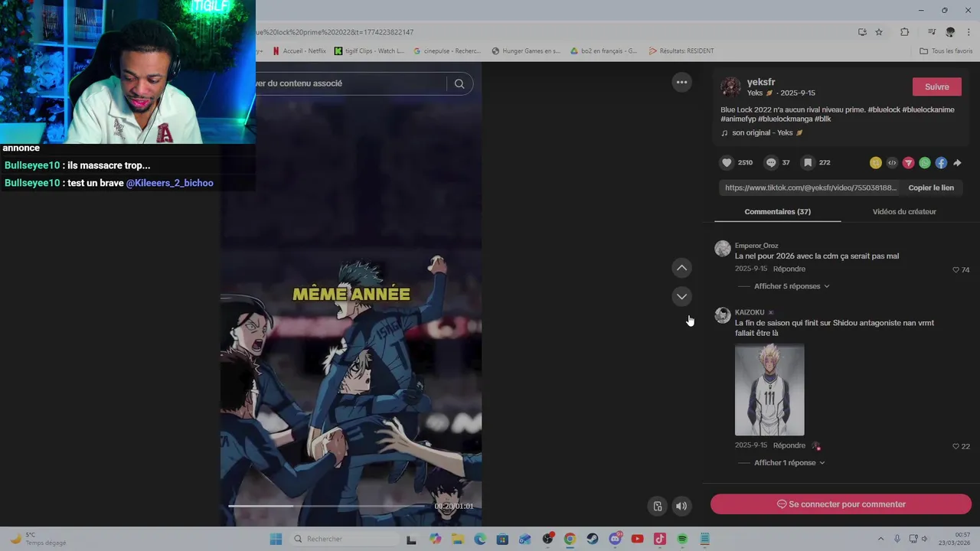Open the tigilf Clips bookmark

coord(369,51)
